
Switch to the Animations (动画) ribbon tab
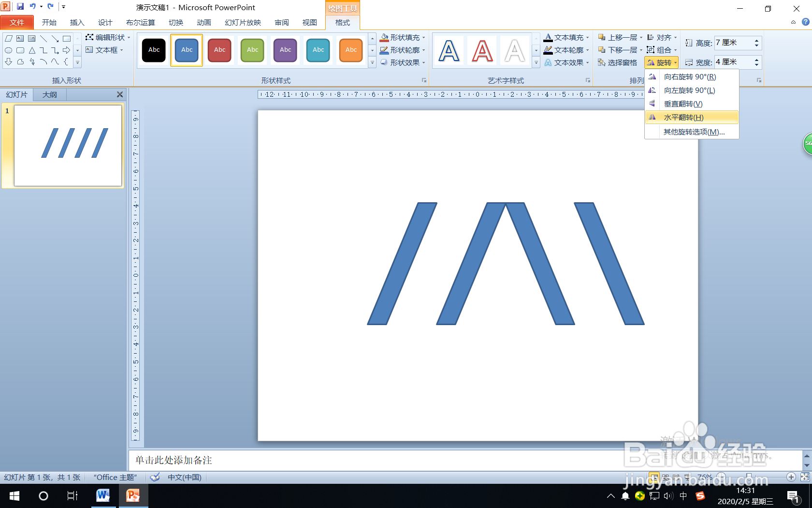pyautogui.click(x=204, y=23)
